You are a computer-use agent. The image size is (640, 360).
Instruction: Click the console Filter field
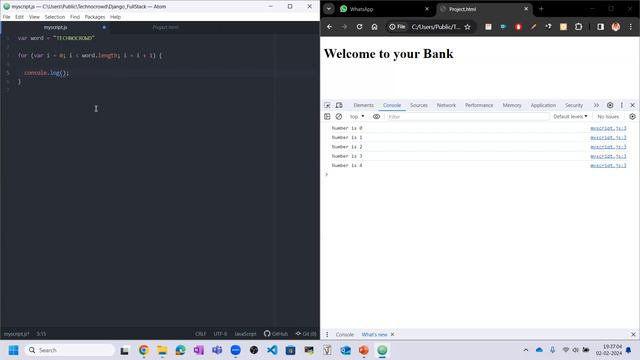(x=467, y=117)
